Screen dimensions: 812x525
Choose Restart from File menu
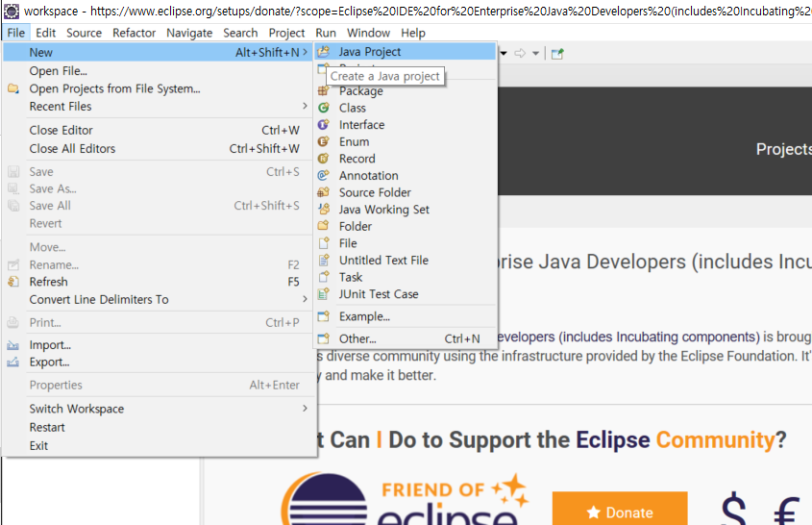(x=159, y=427)
